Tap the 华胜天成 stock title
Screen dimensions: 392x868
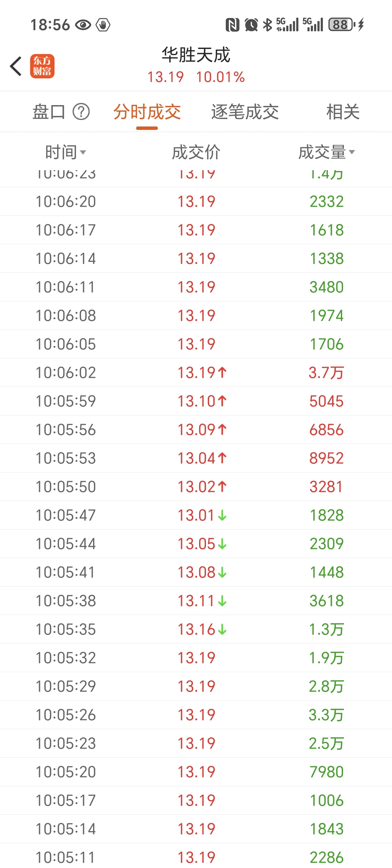(x=196, y=55)
